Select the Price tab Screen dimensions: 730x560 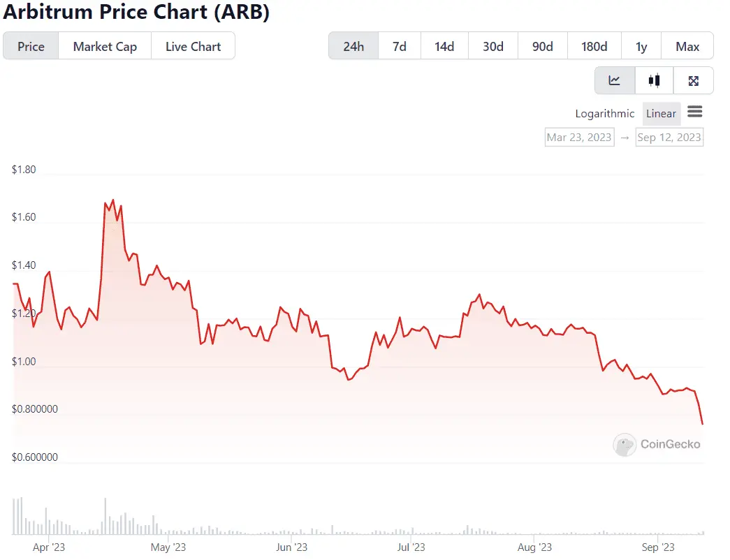tap(30, 46)
